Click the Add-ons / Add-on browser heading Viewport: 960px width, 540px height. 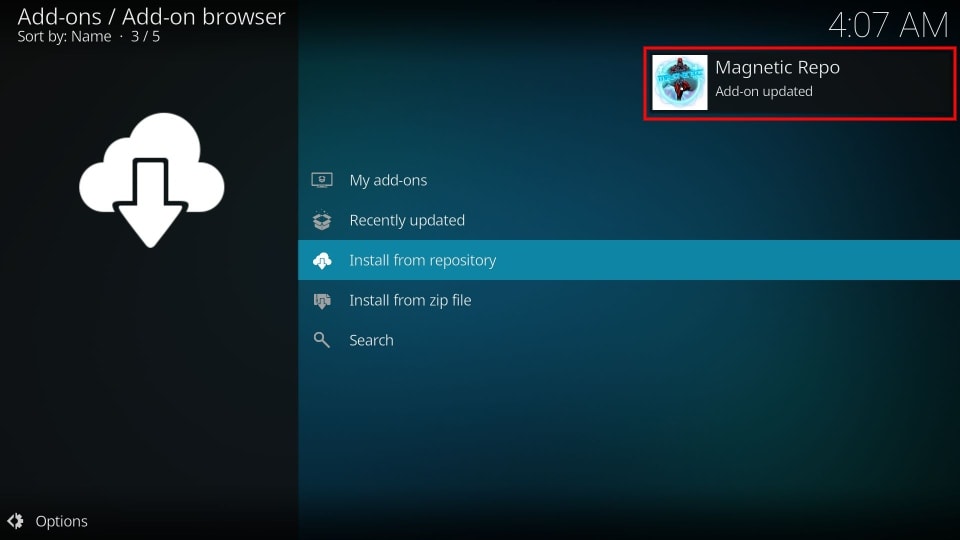click(x=151, y=17)
